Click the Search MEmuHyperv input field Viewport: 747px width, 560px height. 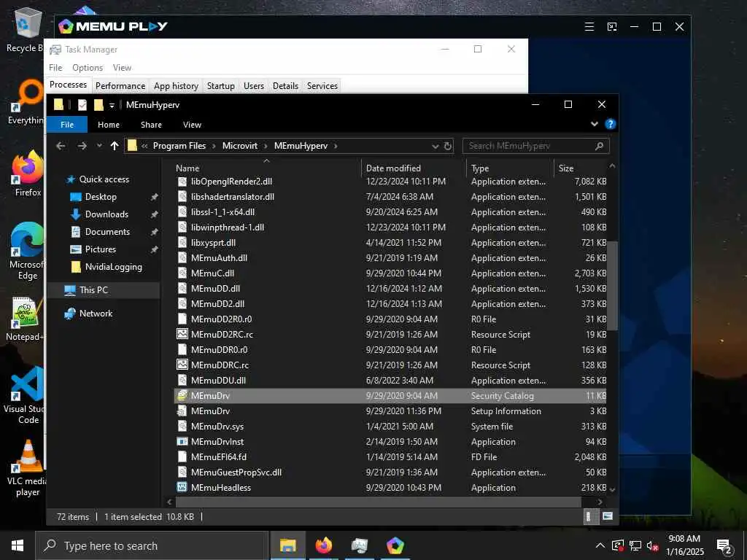tap(529, 146)
